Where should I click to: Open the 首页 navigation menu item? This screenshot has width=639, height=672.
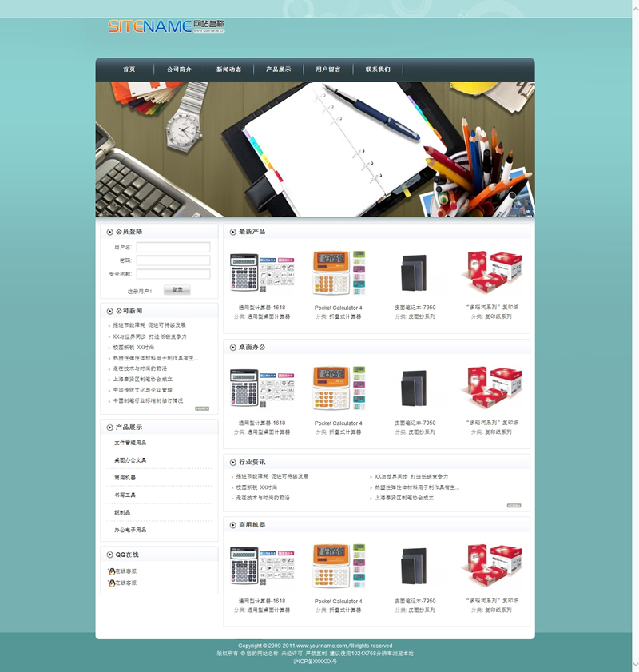tap(129, 70)
